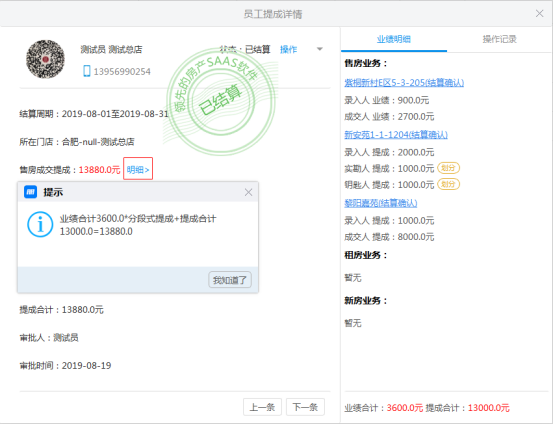The height and width of the screenshot is (424, 554).
Task: Open 紫桐新村E区5-3-205 settlement link
Action: [x=404, y=83]
